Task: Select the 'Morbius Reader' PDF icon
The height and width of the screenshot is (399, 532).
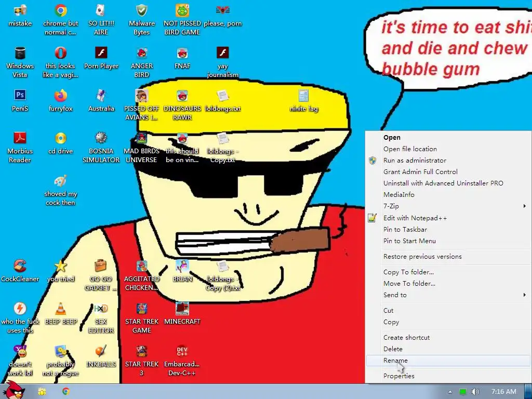Action: click(x=20, y=148)
